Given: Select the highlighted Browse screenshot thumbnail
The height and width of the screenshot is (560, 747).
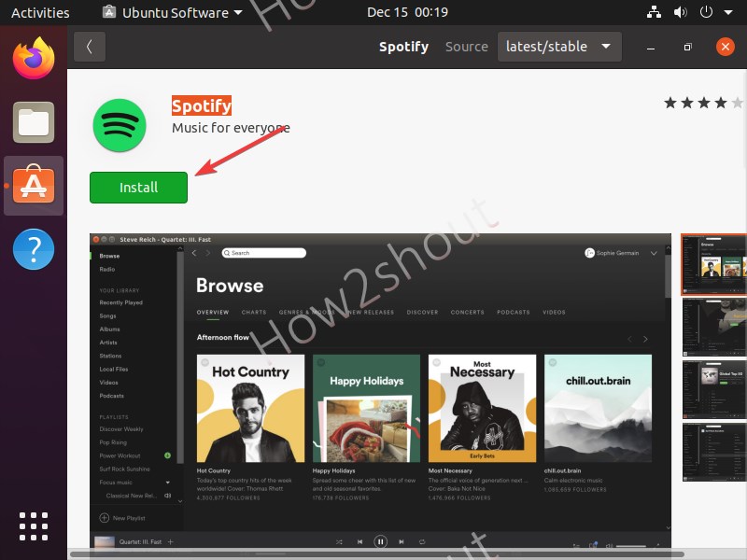Looking at the screenshot, I should pos(714,264).
